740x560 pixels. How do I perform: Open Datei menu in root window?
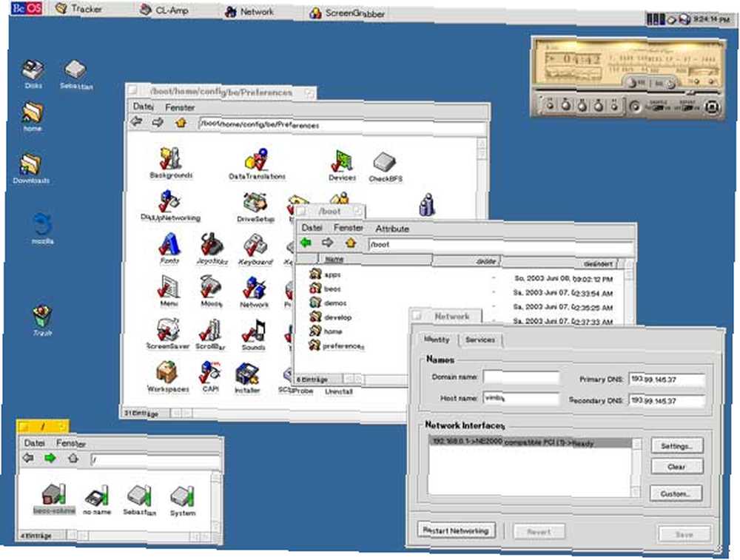35,443
